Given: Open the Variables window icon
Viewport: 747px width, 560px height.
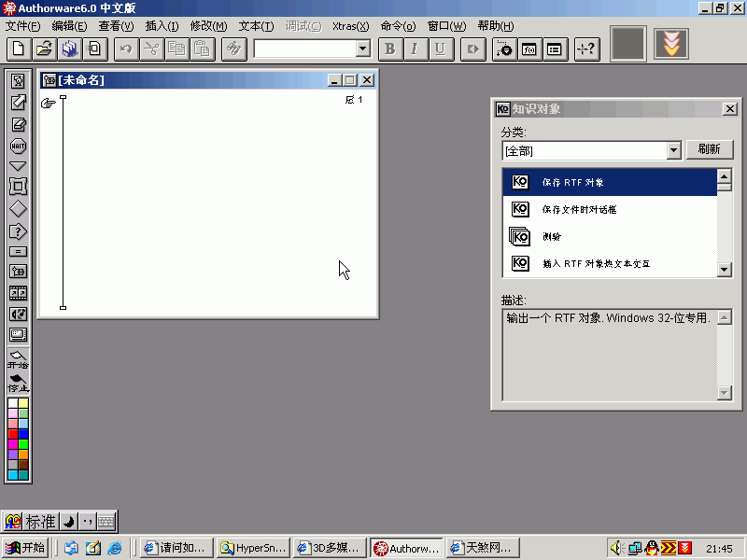Looking at the screenshot, I should coord(555,49).
